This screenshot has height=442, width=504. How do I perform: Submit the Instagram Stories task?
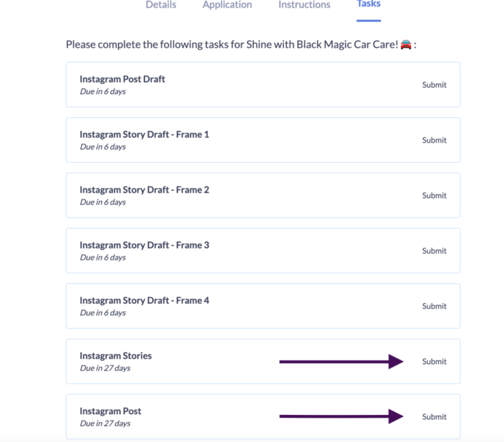coord(434,361)
